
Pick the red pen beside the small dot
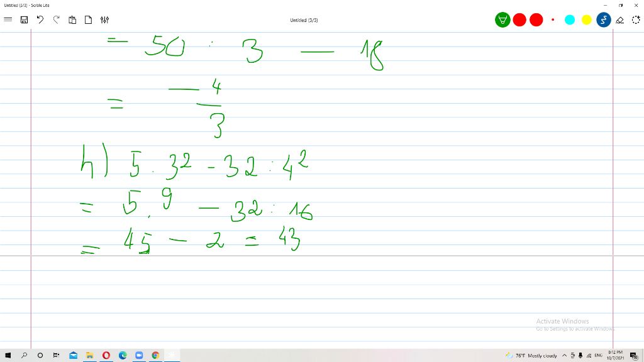[x=536, y=19]
